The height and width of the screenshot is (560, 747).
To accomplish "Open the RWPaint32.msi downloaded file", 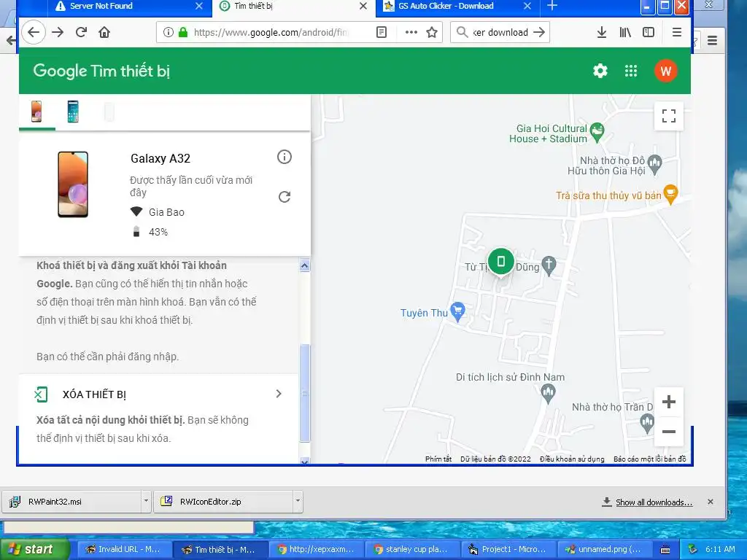I will pyautogui.click(x=71, y=502).
